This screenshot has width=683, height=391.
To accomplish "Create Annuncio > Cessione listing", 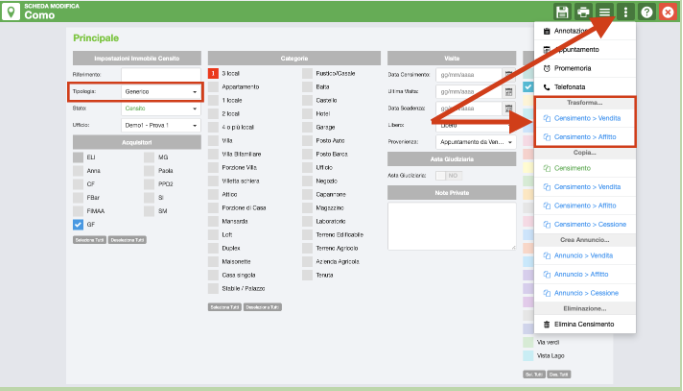I will tap(585, 293).
